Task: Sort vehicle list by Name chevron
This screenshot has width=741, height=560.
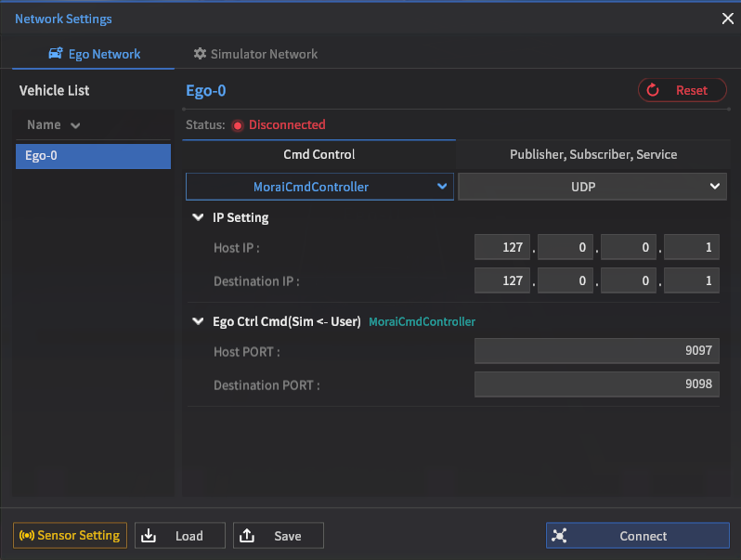Action: pos(75,125)
